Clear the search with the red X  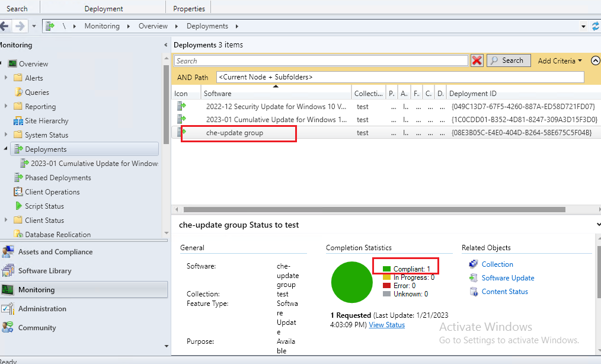477,60
